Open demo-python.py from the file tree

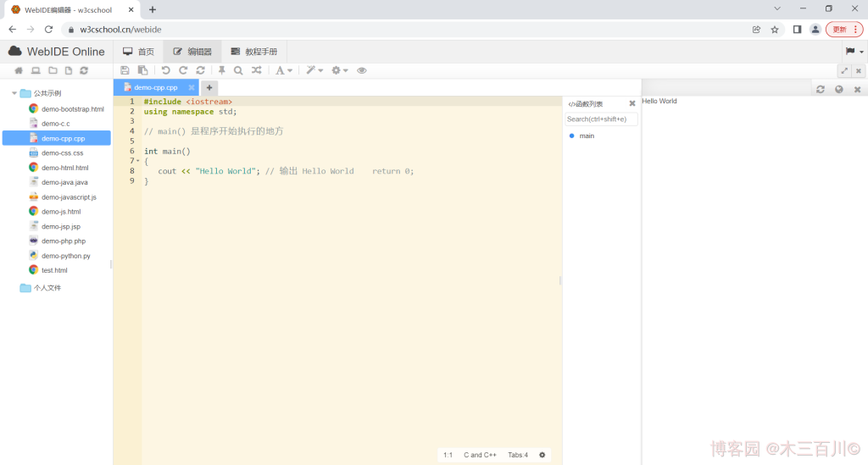pyautogui.click(x=65, y=255)
